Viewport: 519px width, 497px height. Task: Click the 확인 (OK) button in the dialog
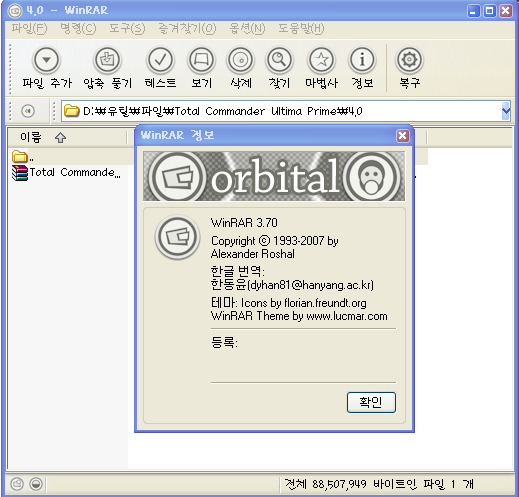(x=371, y=402)
